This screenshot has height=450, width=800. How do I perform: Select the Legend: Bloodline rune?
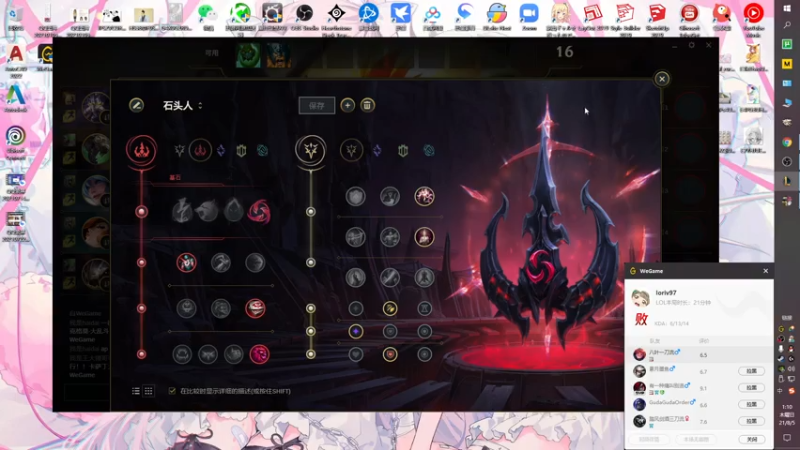[x=424, y=237]
